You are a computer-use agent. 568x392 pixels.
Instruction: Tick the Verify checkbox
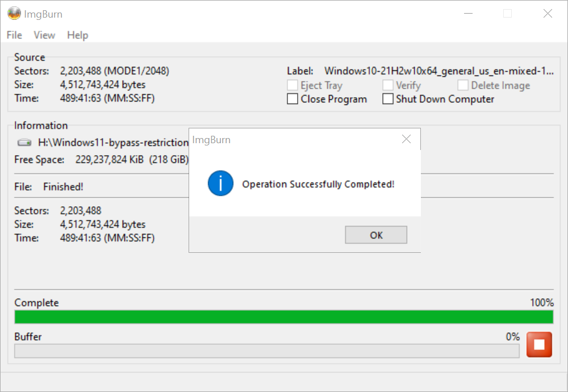tap(387, 85)
